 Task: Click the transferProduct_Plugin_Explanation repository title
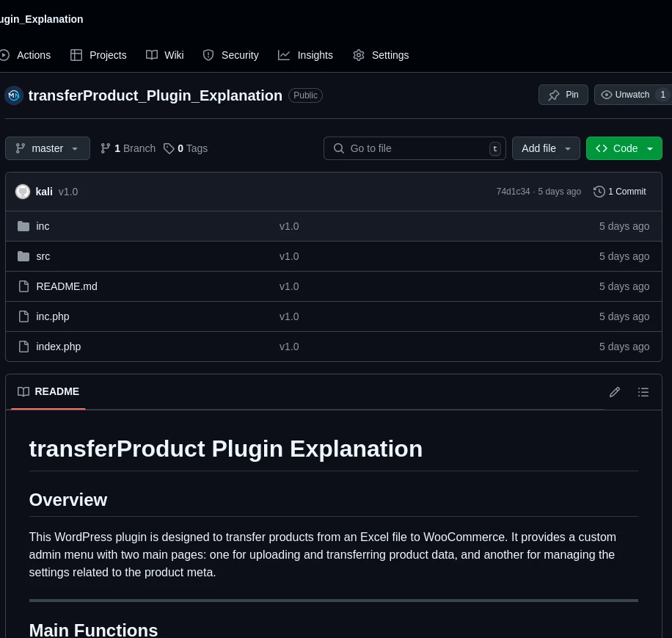[155, 95]
